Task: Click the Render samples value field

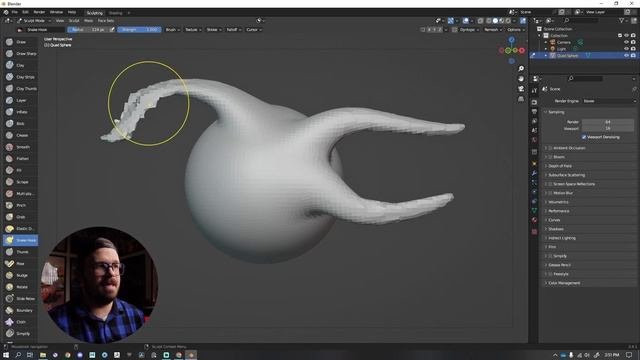Action: click(x=608, y=122)
